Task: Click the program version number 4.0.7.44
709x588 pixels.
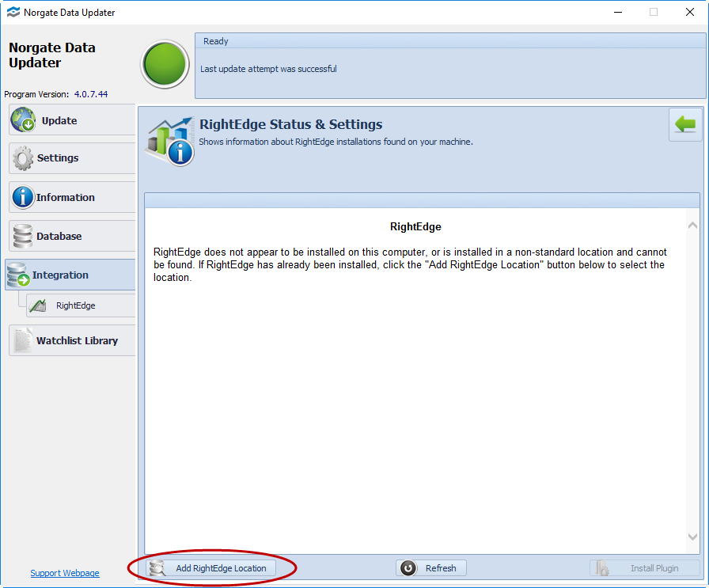Action: pyautogui.click(x=91, y=94)
